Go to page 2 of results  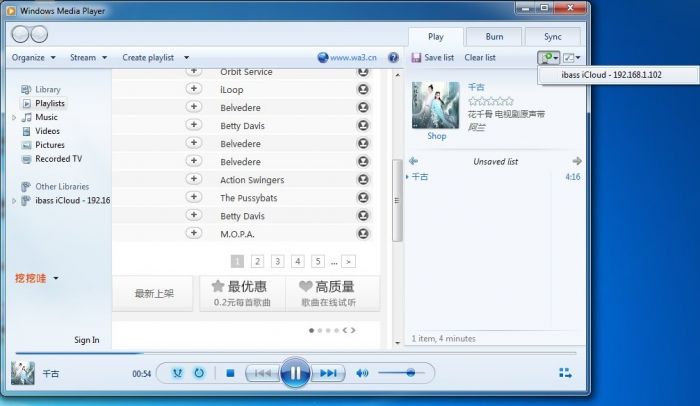(257, 261)
